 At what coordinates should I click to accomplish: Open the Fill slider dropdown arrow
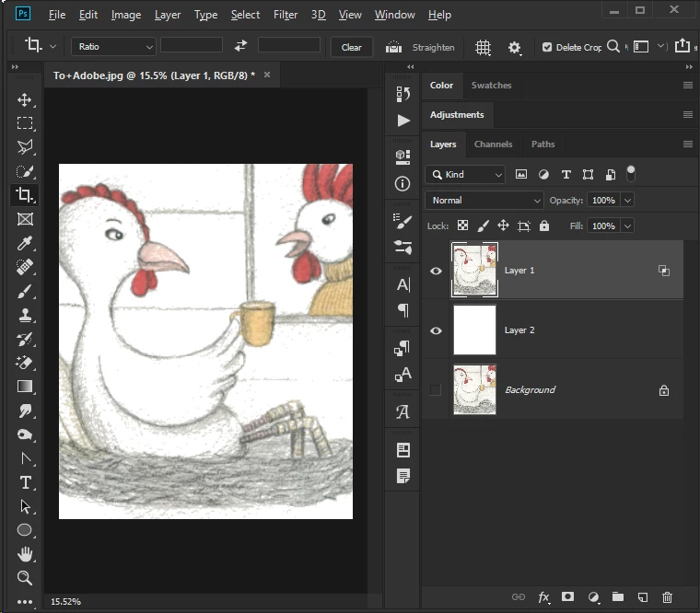click(x=627, y=226)
